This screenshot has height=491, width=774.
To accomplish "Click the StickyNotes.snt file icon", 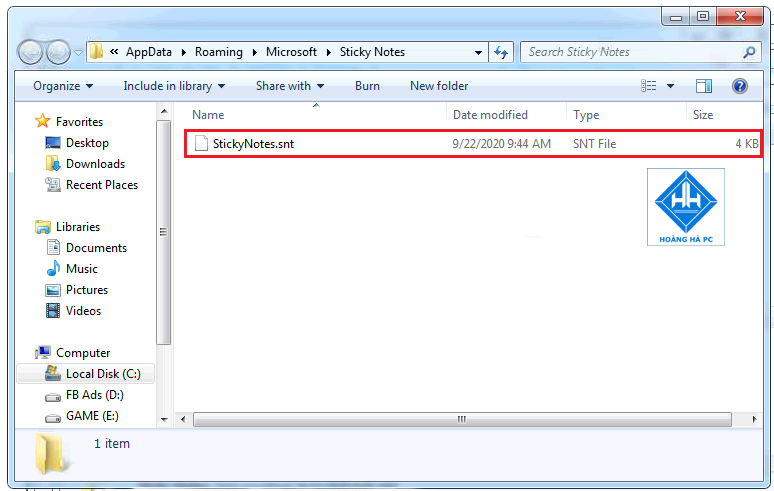I will [x=201, y=144].
